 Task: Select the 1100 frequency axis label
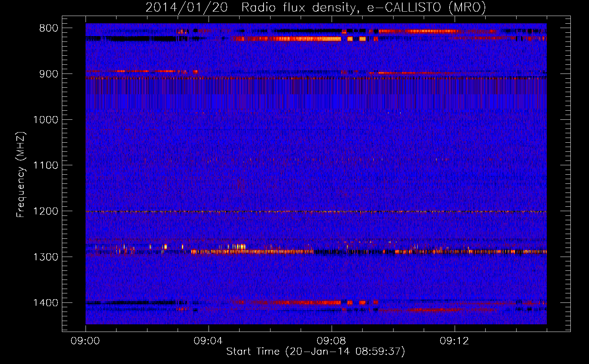pos(46,166)
